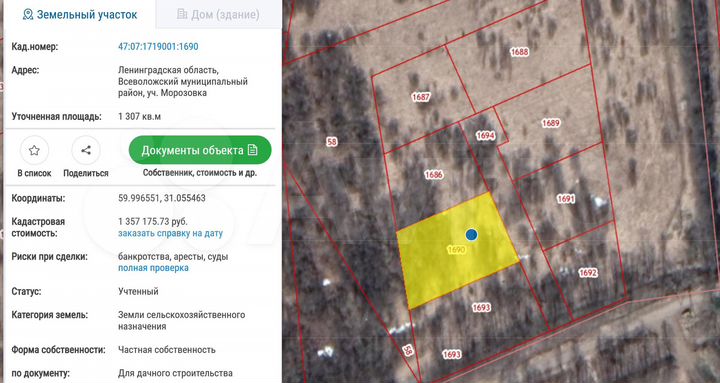720x383 pixels.
Task: Click the share icon button
Action: tap(86, 150)
